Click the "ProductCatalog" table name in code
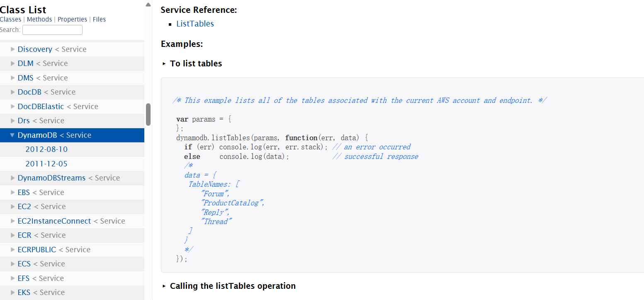 click(x=232, y=203)
